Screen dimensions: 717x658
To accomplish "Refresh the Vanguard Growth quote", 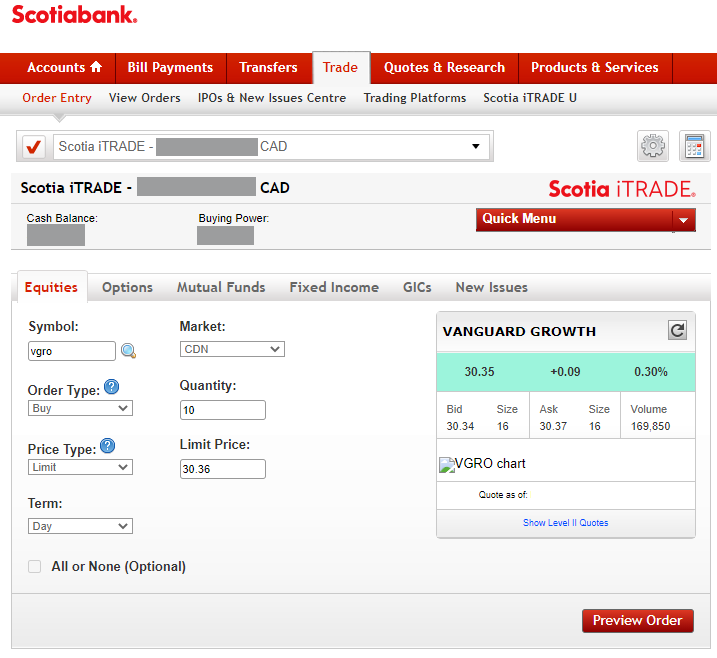I will pos(677,331).
